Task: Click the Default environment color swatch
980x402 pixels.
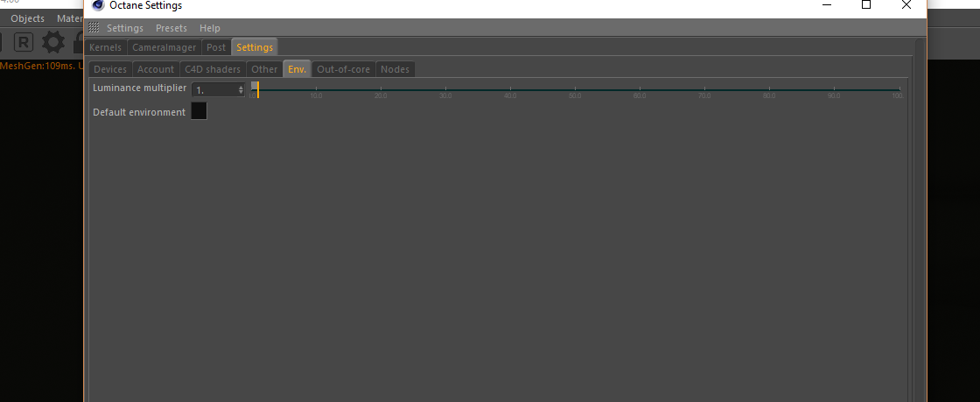Action: pos(199,111)
